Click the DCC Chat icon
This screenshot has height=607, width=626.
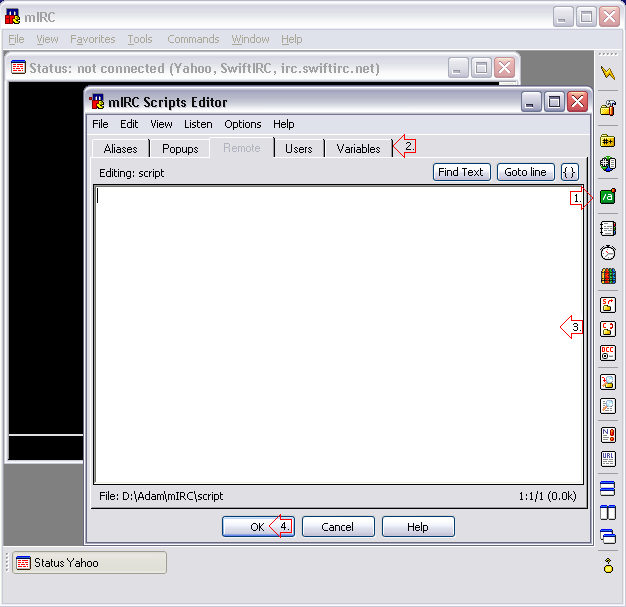[608, 329]
